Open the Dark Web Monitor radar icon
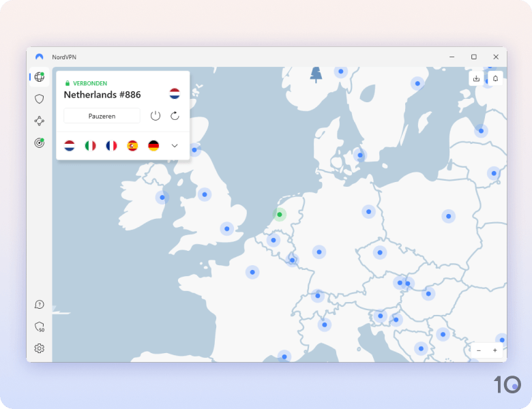 tap(40, 142)
